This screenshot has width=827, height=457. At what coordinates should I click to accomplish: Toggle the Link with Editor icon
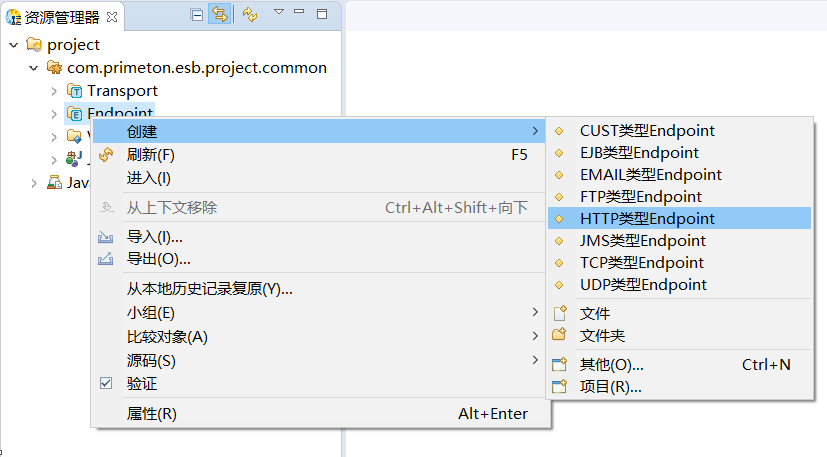[219, 15]
